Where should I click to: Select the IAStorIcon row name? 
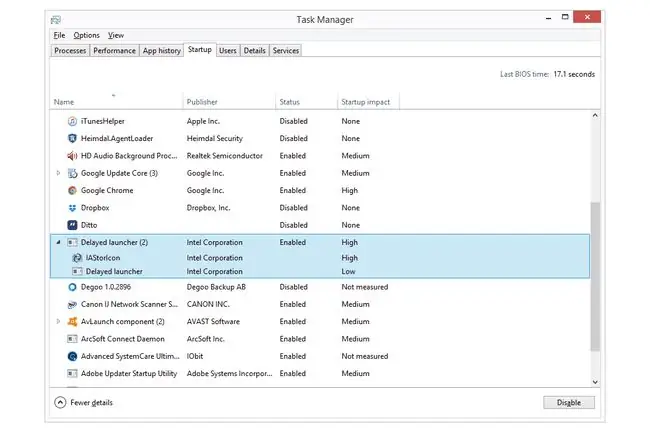click(103, 258)
